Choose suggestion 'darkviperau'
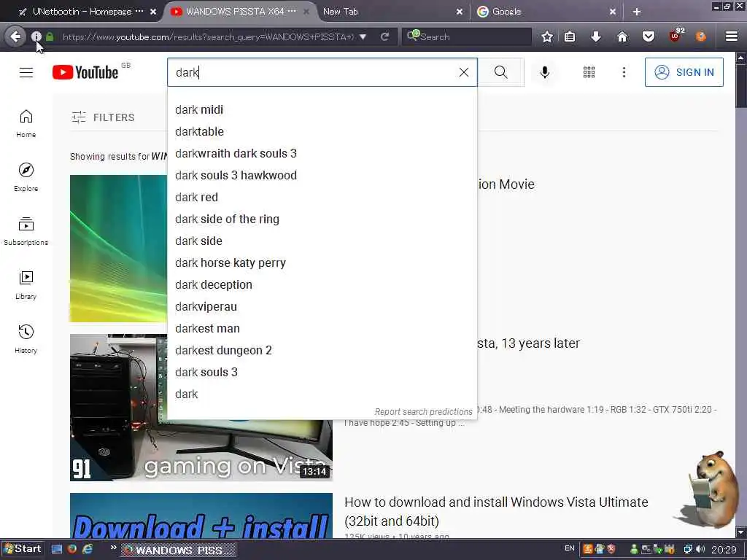Viewport: 747px width, 560px height. click(322, 307)
